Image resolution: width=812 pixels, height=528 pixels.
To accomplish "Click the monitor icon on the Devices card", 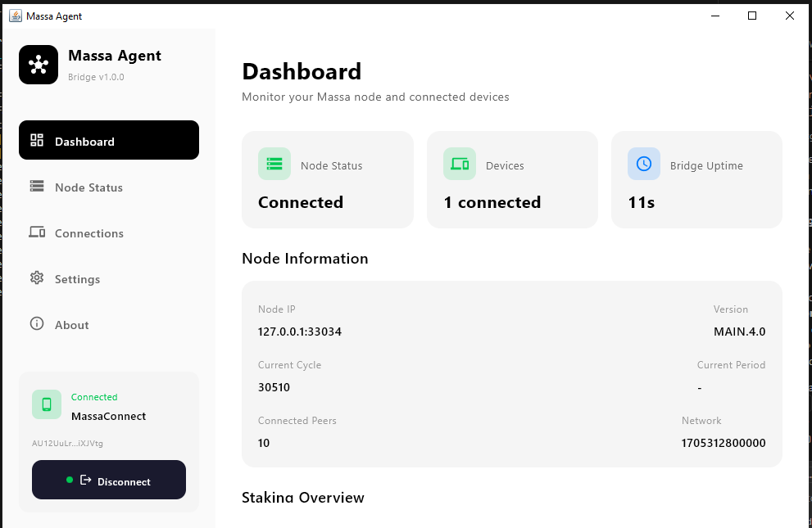I will [459, 163].
